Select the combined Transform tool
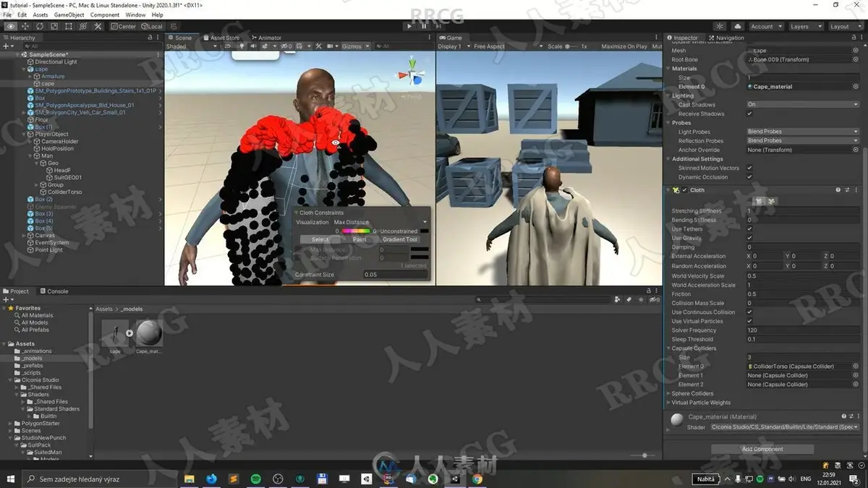The width and height of the screenshot is (868, 488). coord(82,26)
